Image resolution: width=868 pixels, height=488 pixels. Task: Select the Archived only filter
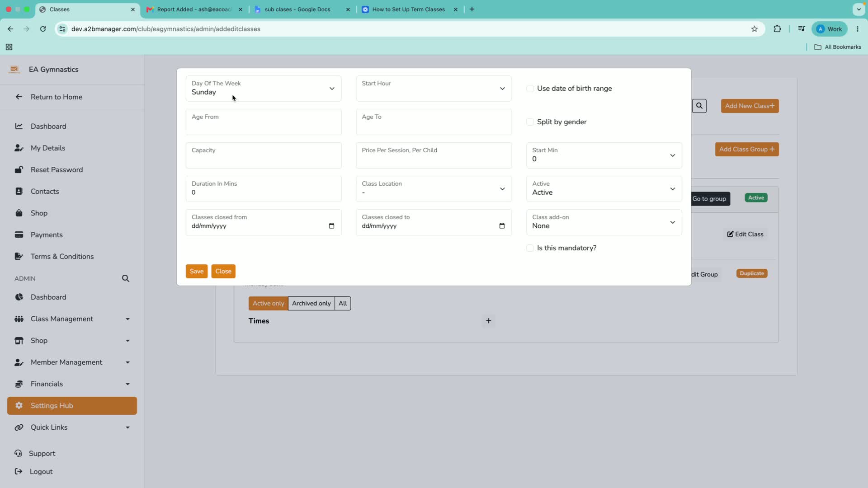tap(311, 303)
